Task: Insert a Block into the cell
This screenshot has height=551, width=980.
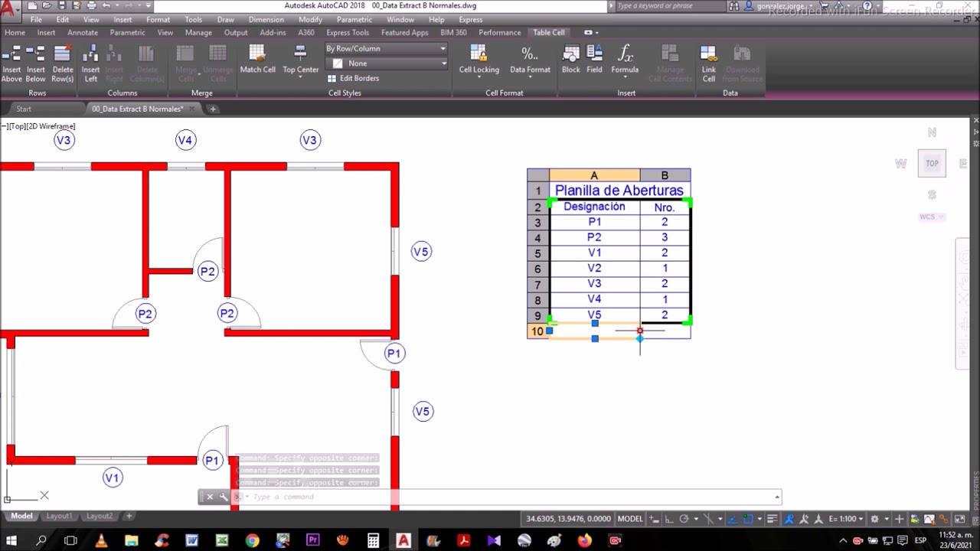Action: [x=571, y=60]
